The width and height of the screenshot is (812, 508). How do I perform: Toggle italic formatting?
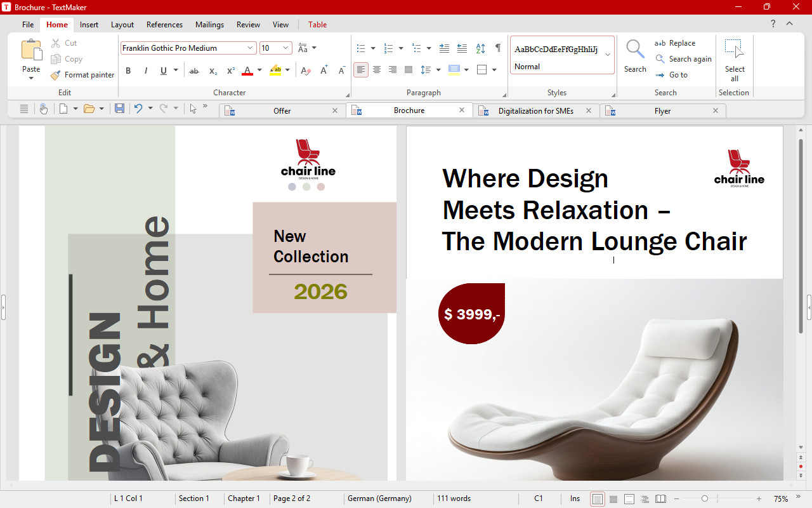tap(146, 70)
